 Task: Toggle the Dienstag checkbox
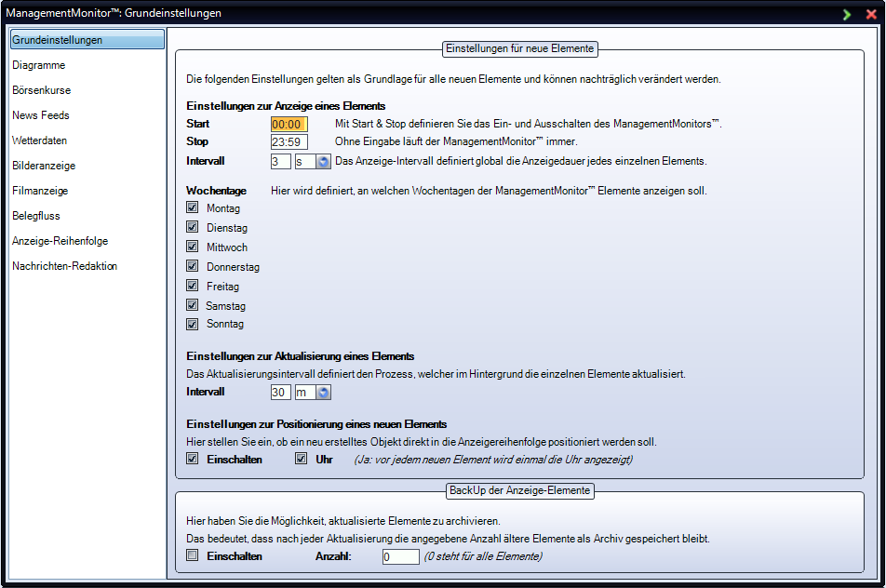192,227
